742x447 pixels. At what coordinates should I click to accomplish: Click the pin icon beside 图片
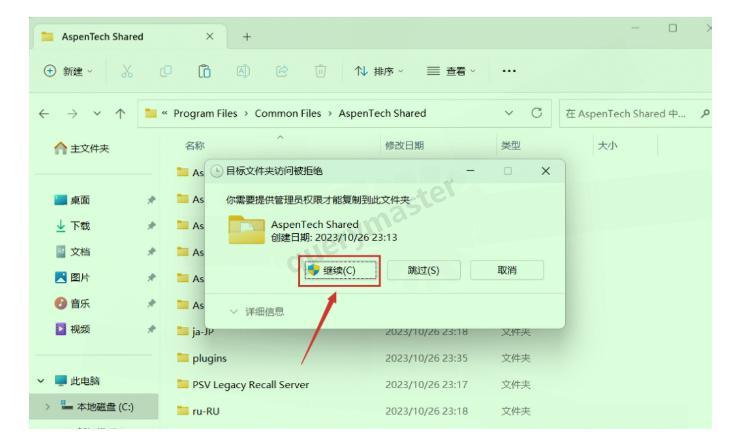click(151, 277)
